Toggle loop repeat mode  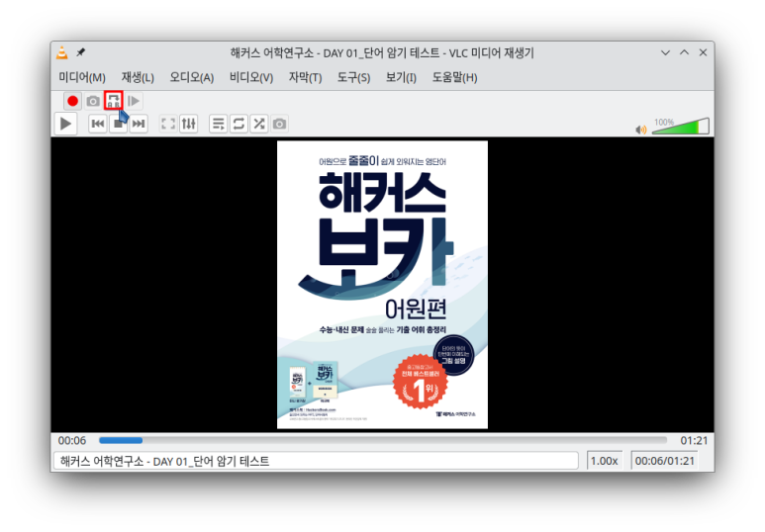point(239,124)
